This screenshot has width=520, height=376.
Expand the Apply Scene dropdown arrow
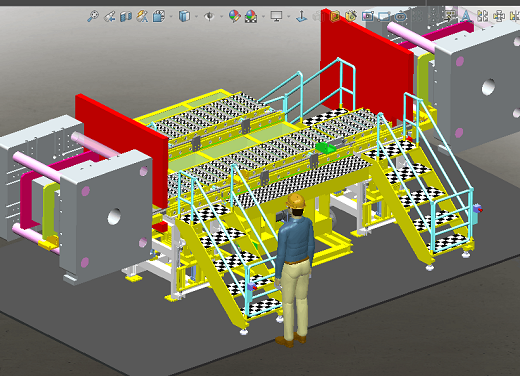click(263, 16)
